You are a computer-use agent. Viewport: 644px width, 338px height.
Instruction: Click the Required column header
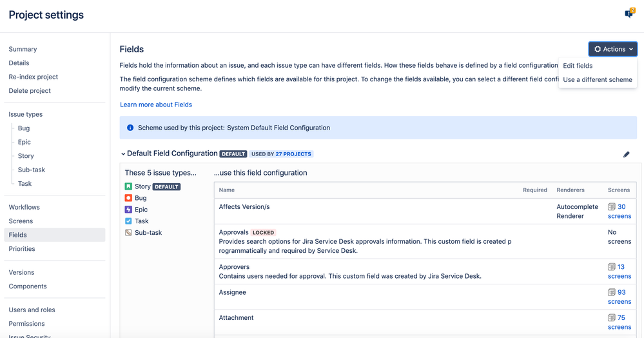click(x=535, y=190)
